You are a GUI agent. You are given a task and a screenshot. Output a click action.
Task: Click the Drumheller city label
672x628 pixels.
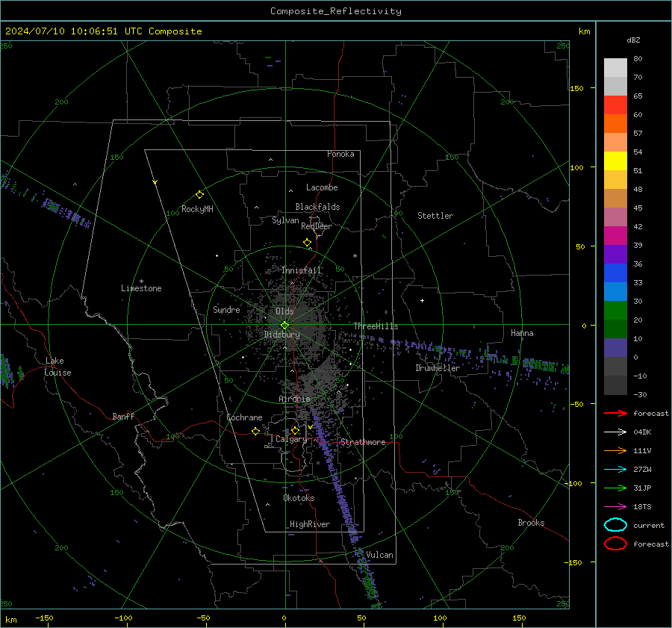coord(438,368)
